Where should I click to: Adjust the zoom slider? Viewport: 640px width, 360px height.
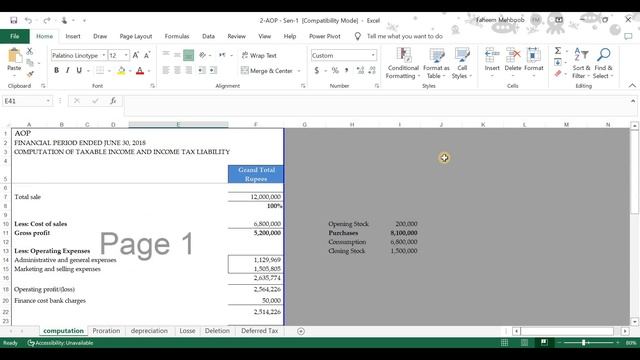[x=584, y=343]
